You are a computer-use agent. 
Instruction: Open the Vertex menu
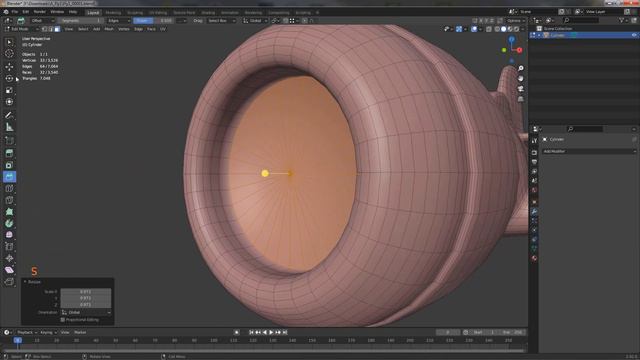point(124,29)
